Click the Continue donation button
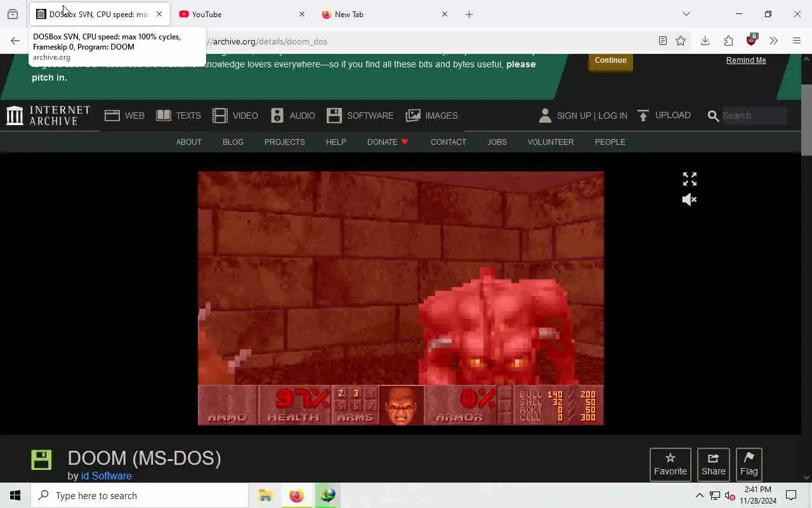The width and height of the screenshot is (812, 508). [610, 60]
